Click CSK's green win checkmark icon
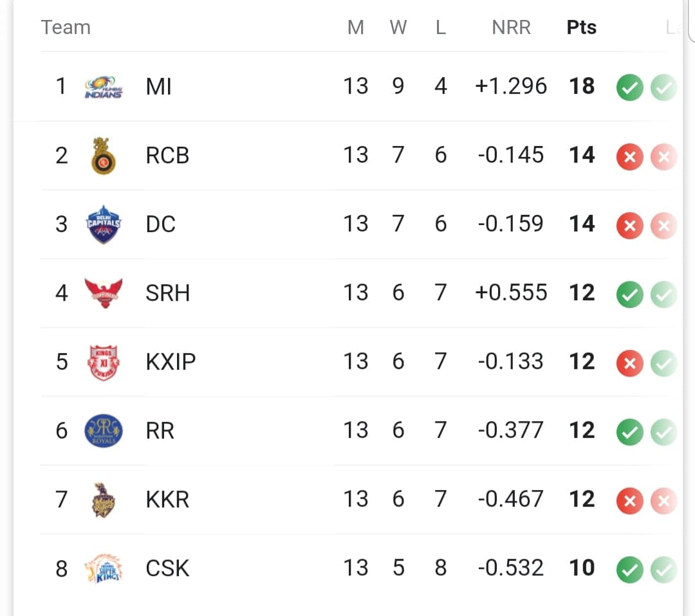 (x=629, y=570)
